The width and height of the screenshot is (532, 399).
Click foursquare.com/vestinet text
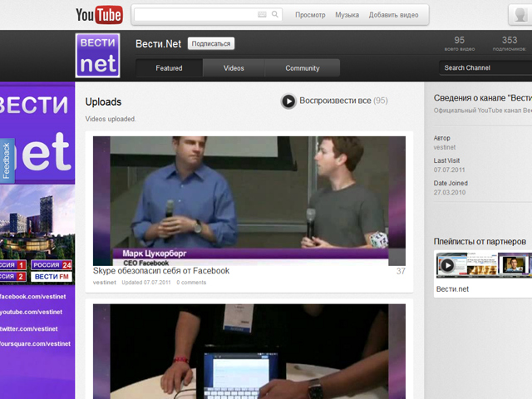point(35,343)
